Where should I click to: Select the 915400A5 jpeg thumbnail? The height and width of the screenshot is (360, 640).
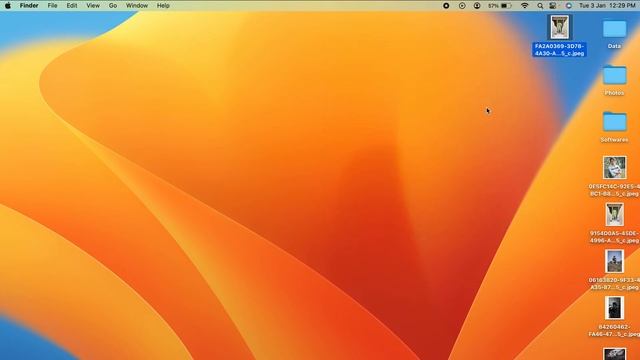click(615, 214)
